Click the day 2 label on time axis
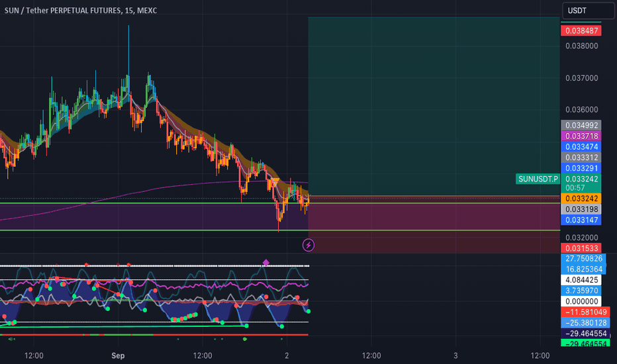The image size is (617, 364). [x=287, y=356]
